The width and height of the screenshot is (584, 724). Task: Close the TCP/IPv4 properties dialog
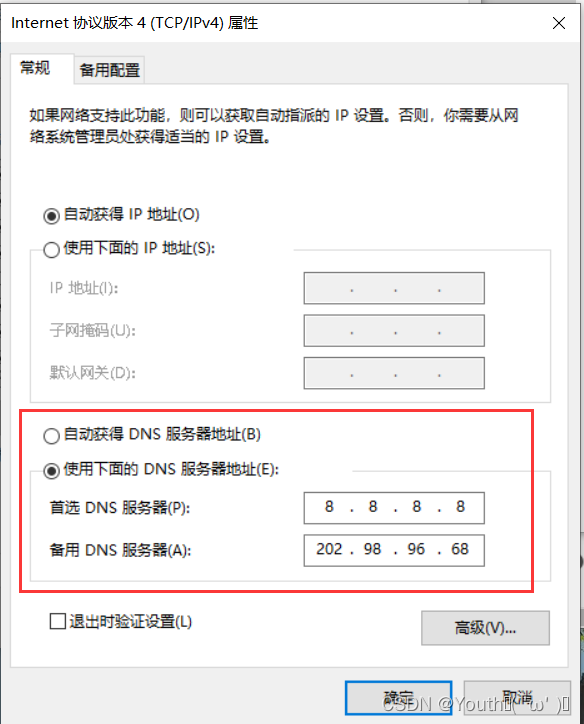pyautogui.click(x=559, y=23)
